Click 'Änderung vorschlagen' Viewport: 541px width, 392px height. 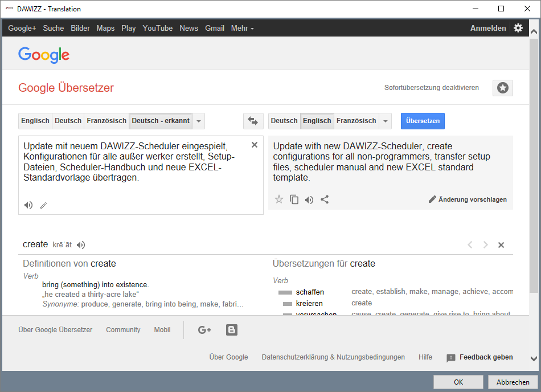pyautogui.click(x=468, y=199)
